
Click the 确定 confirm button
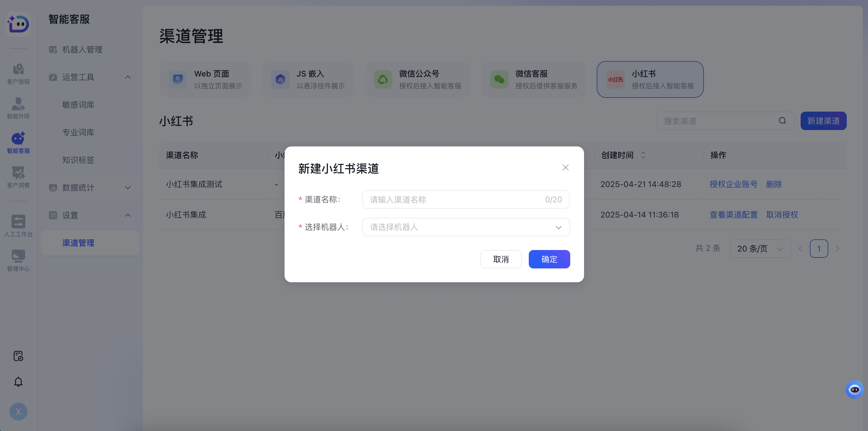click(549, 259)
